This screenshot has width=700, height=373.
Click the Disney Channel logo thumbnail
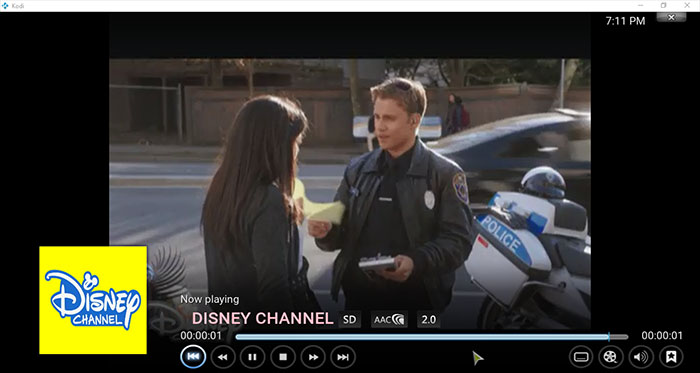pyautogui.click(x=93, y=300)
